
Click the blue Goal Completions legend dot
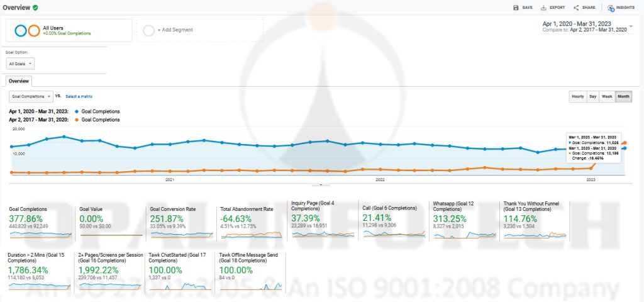(77, 111)
